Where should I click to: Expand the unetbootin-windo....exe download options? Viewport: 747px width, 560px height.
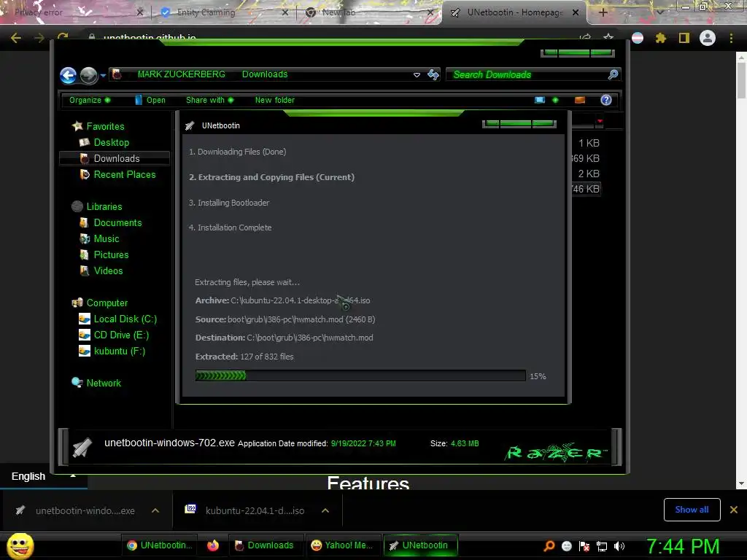coord(155,510)
